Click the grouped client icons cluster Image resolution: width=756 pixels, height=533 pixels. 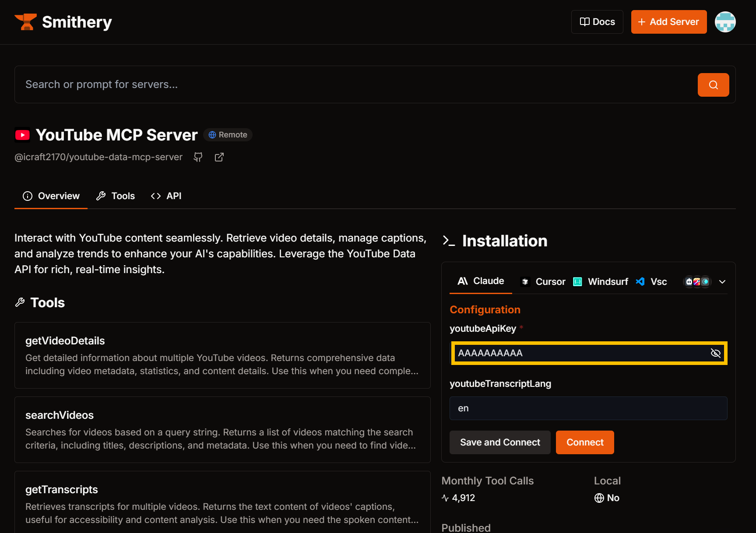[x=697, y=282]
